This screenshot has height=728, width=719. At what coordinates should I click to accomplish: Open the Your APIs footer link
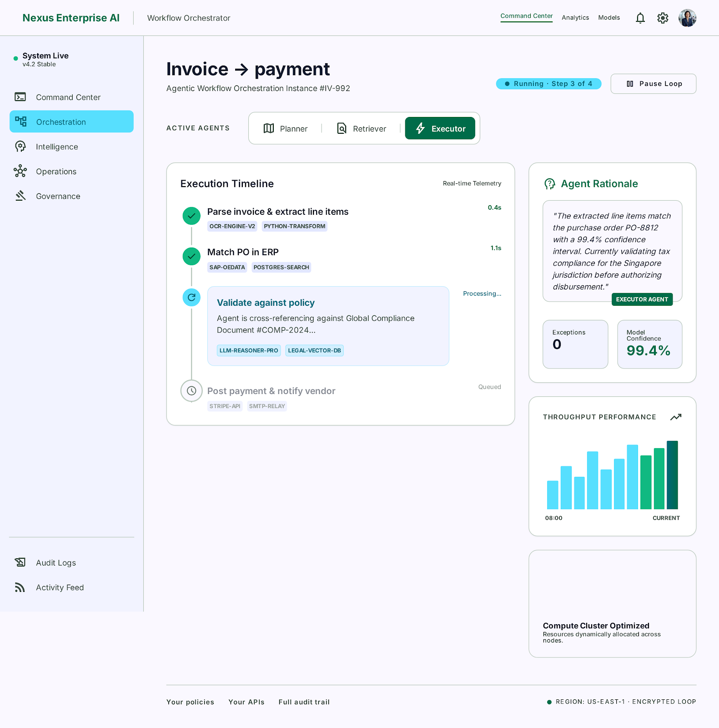pyautogui.click(x=246, y=702)
